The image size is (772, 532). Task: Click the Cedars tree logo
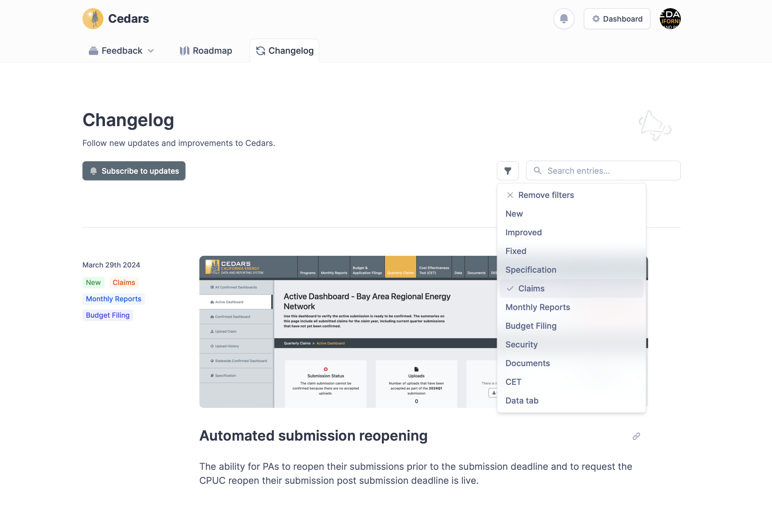pos(93,19)
